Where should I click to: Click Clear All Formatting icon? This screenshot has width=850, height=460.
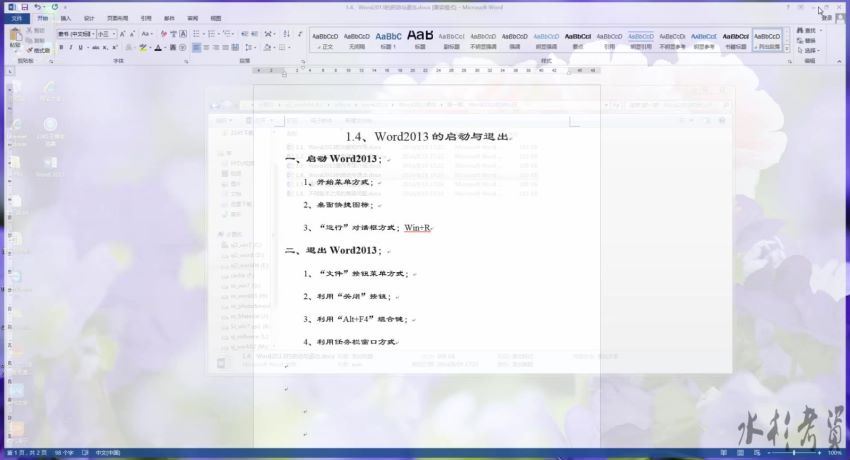(164, 34)
